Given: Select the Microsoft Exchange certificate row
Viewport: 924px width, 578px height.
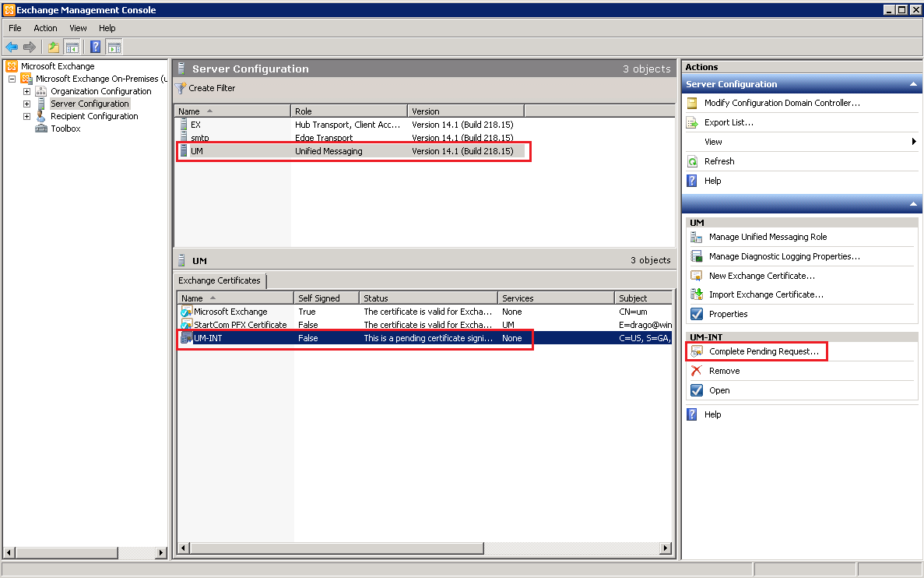Looking at the screenshot, I should click(424, 312).
